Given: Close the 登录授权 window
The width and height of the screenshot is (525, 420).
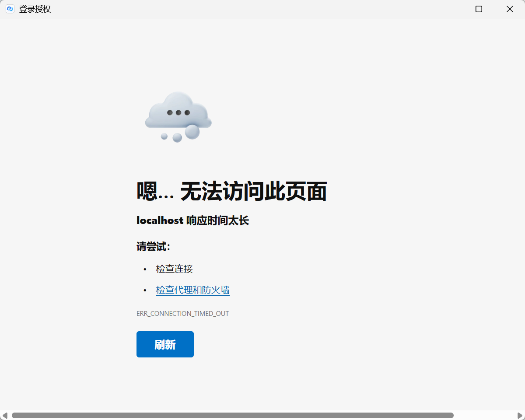Looking at the screenshot, I should pyautogui.click(x=510, y=9).
